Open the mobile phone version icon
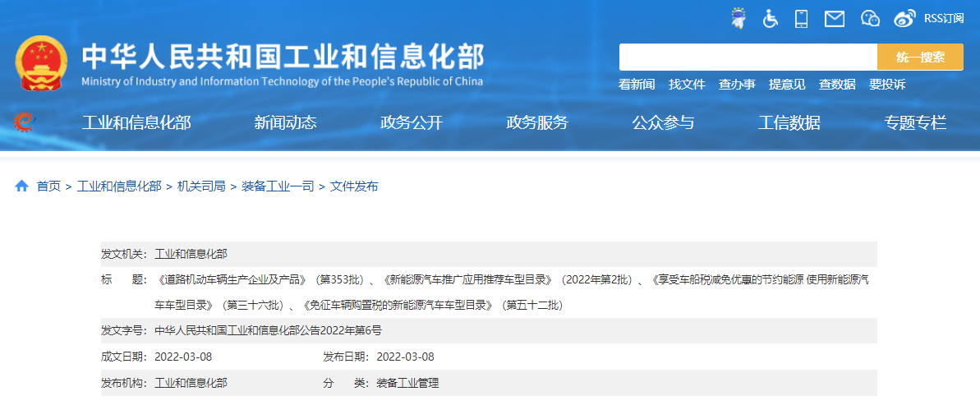 (801, 18)
